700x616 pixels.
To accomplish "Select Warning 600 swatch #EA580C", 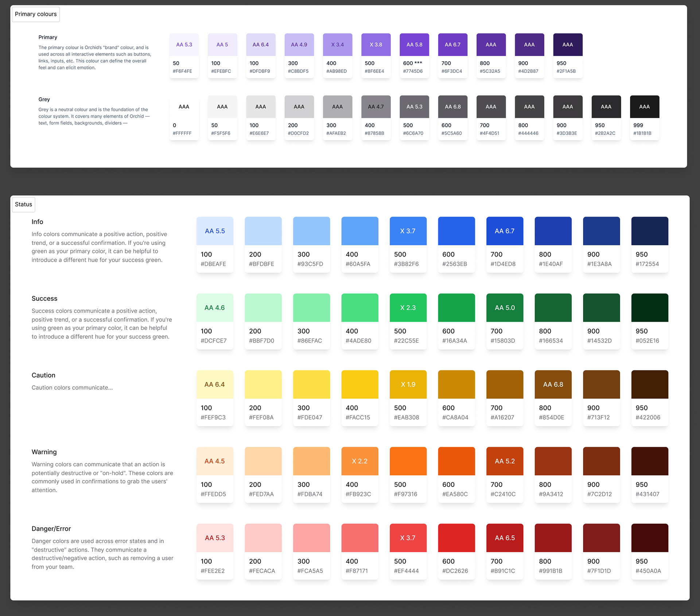I will point(456,461).
